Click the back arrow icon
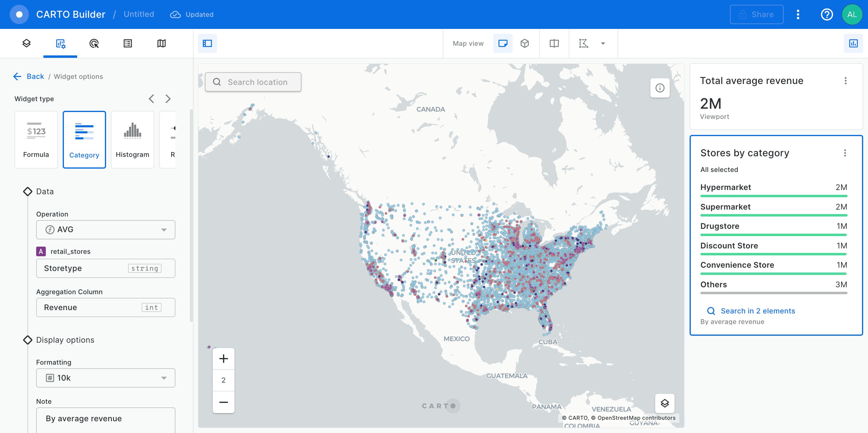Image resolution: width=868 pixels, height=433 pixels. (17, 76)
